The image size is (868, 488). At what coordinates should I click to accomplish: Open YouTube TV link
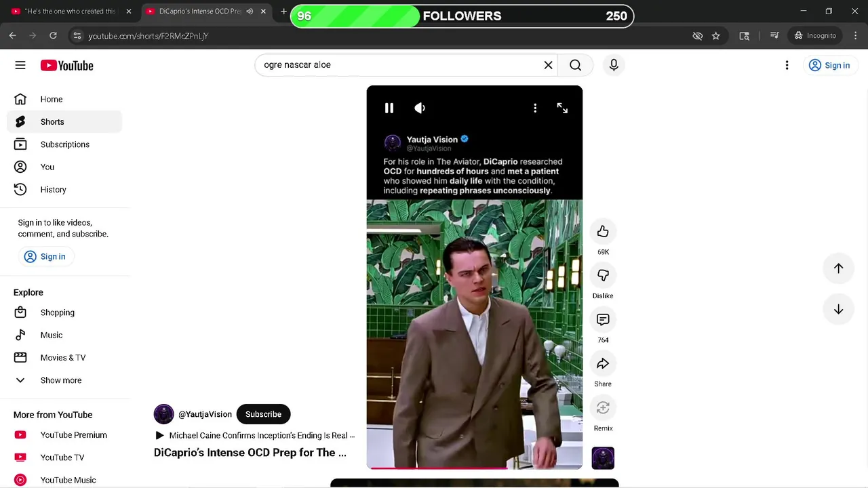pyautogui.click(x=64, y=457)
